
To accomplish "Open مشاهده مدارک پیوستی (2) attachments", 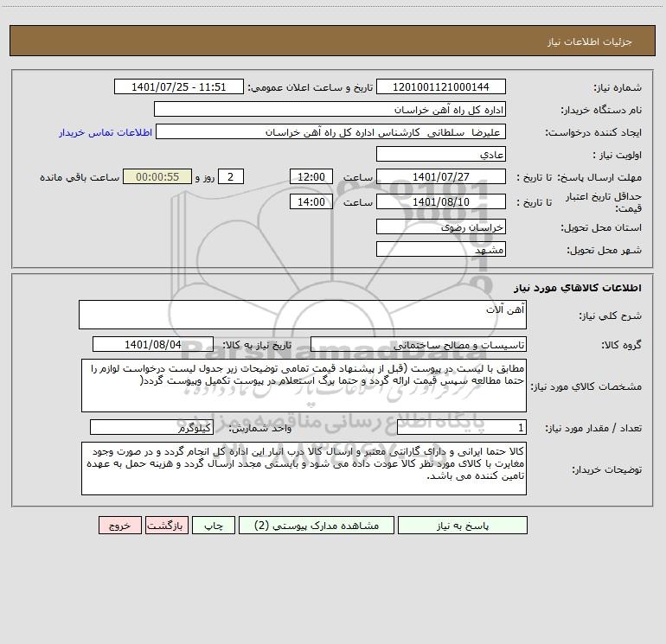I will pyautogui.click(x=317, y=525).
